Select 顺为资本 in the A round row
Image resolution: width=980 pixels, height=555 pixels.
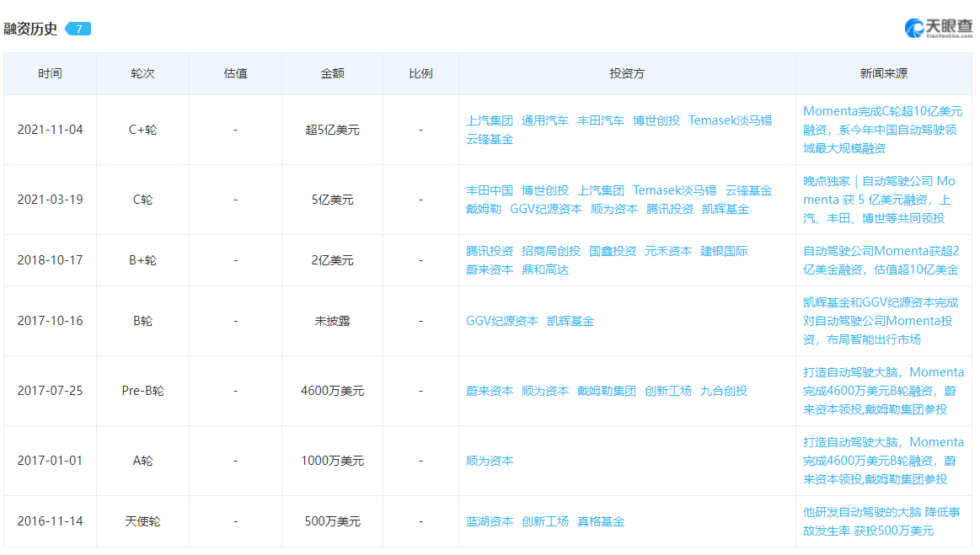pyautogui.click(x=490, y=461)
